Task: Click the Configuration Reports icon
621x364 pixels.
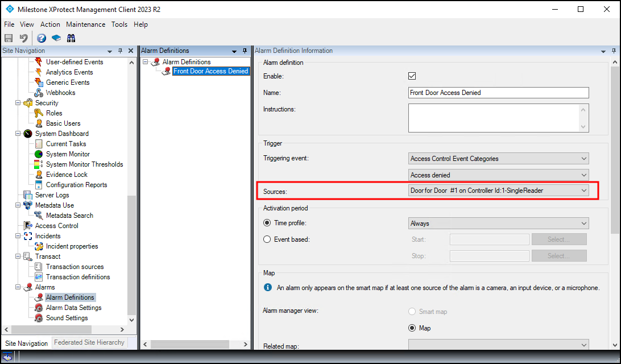Action: pyautogui.click(x=39, y=185)
